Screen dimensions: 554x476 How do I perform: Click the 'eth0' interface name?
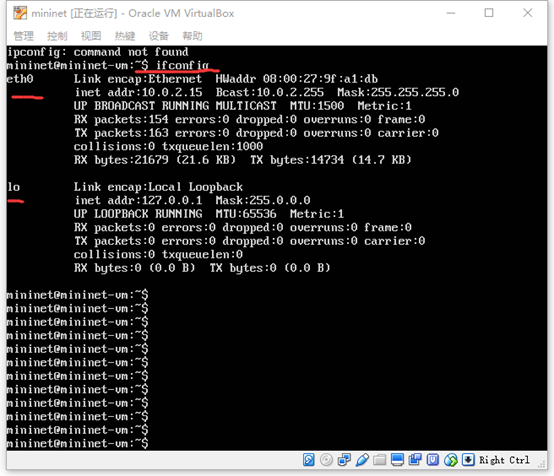[20, 79]
